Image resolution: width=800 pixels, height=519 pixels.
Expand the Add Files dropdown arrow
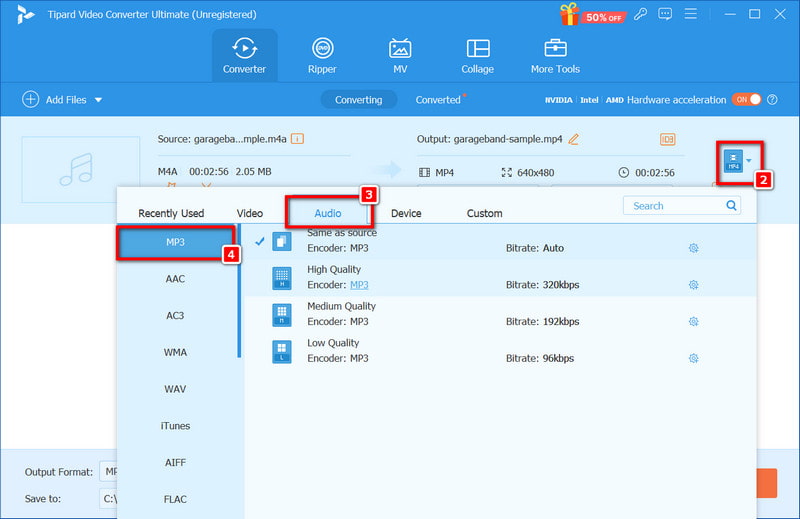(98, 100)
